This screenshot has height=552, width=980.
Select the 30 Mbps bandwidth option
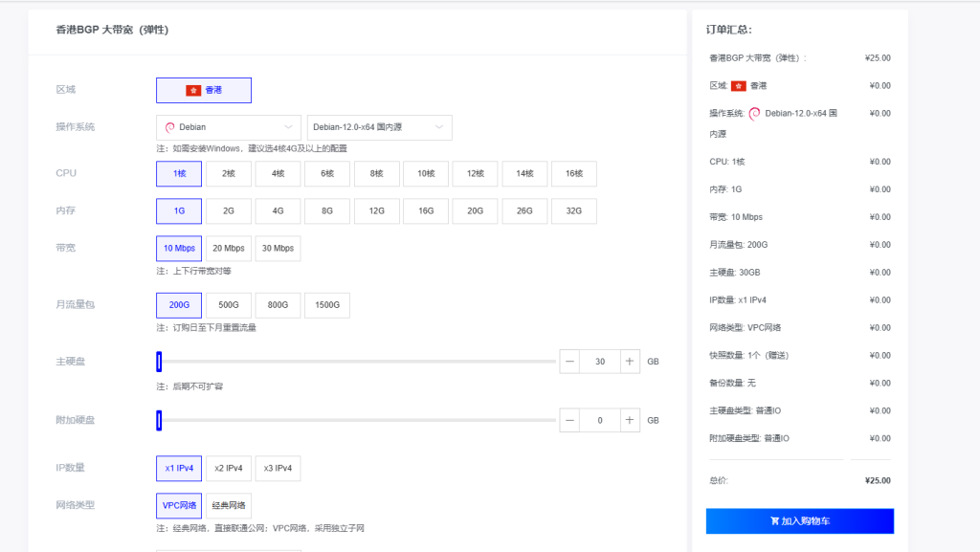click(x=278, y=247)
